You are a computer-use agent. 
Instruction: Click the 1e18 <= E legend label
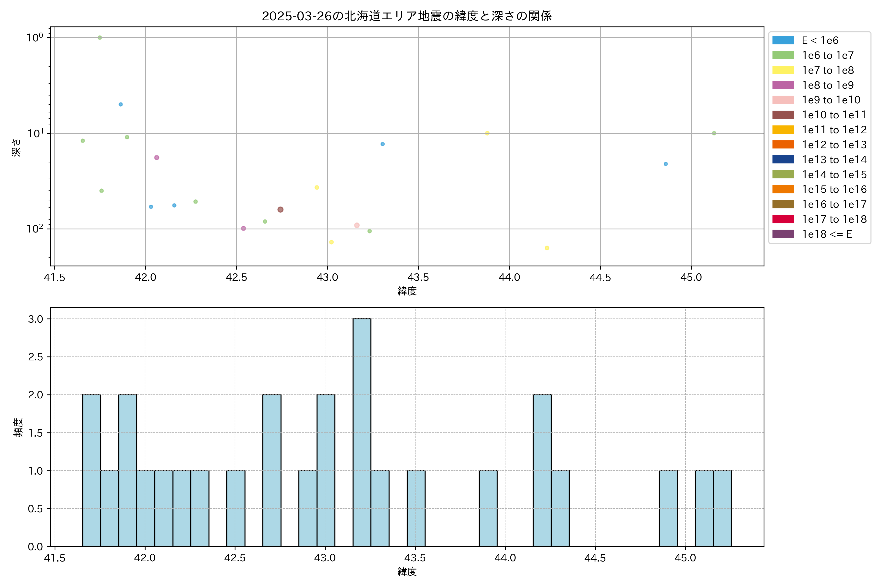[826, 234]
